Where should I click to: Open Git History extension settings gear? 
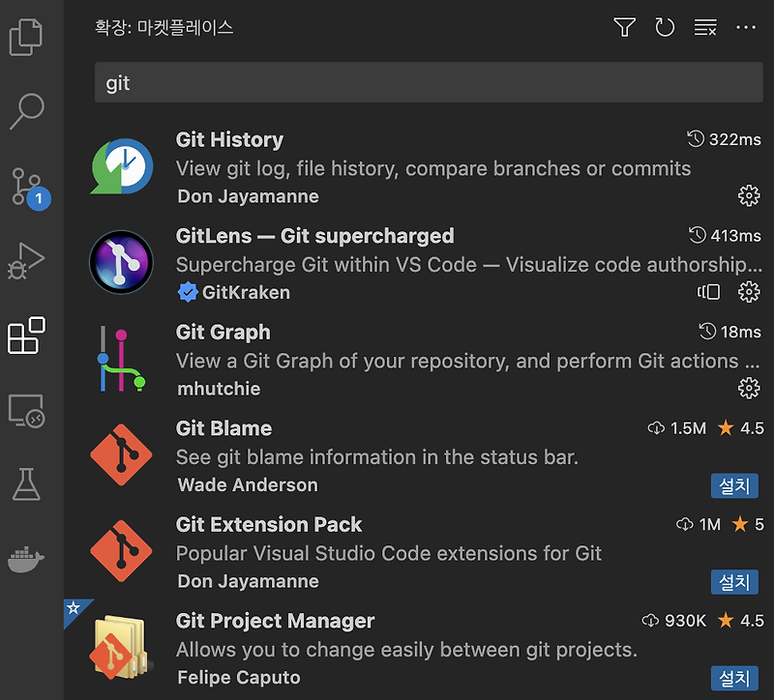coord(749,195)
